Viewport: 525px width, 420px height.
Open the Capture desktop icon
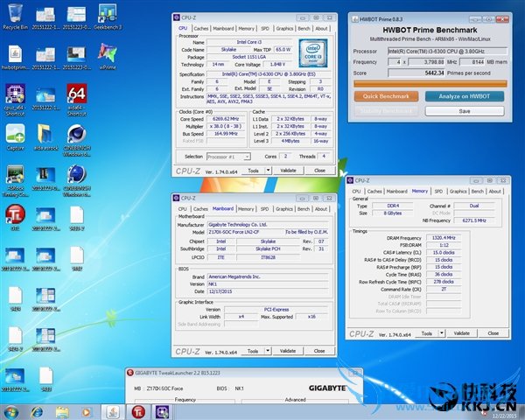(15, 137)
